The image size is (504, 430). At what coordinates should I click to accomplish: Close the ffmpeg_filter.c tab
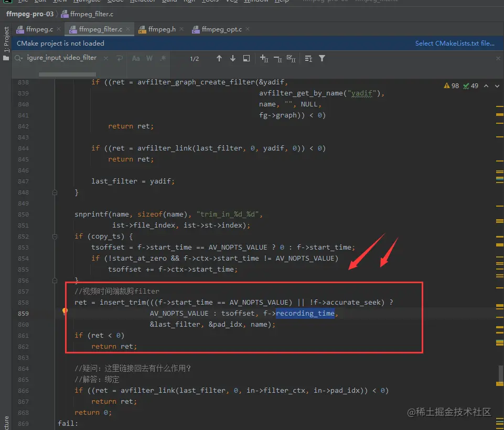[128, 29]
